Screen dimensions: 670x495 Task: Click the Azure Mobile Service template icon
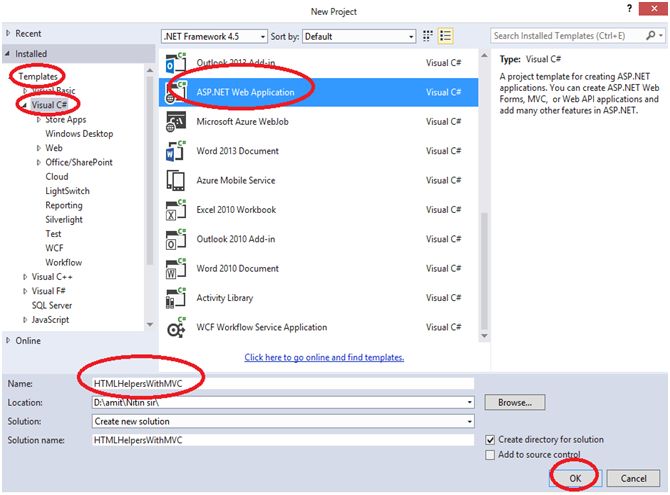click(176, 180)
